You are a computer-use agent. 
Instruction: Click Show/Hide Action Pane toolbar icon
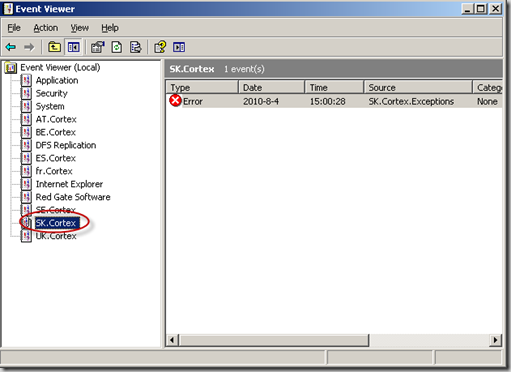click(179, 47)
